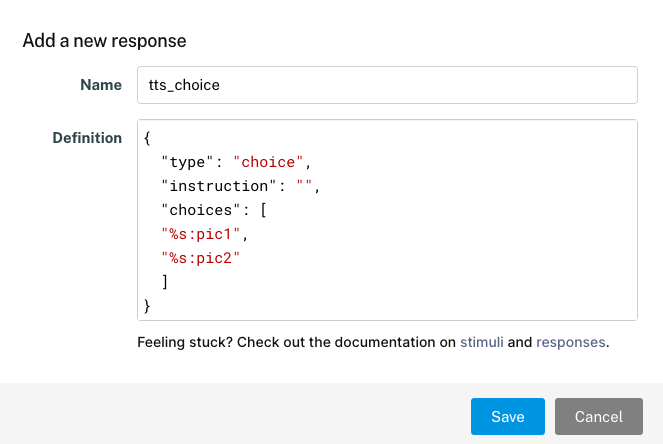Open the responses documentation link
663x444 pixels.
570,342
